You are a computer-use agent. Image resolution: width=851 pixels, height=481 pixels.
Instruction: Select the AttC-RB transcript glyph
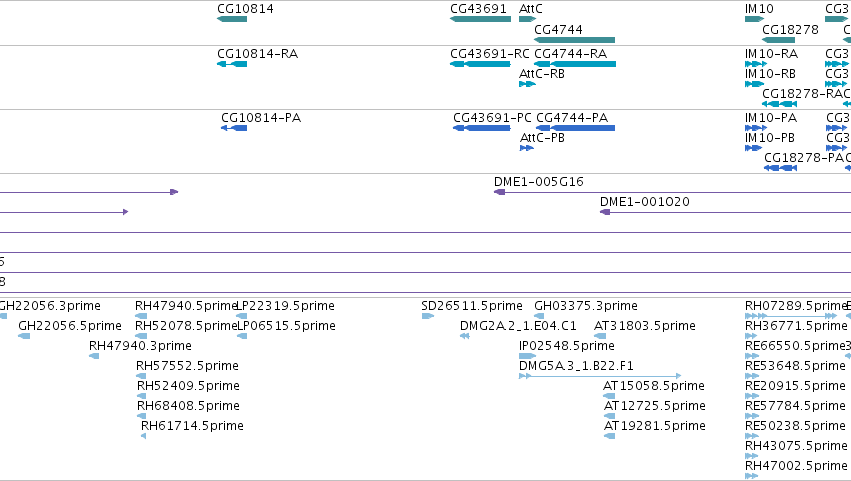click(527, 84)
